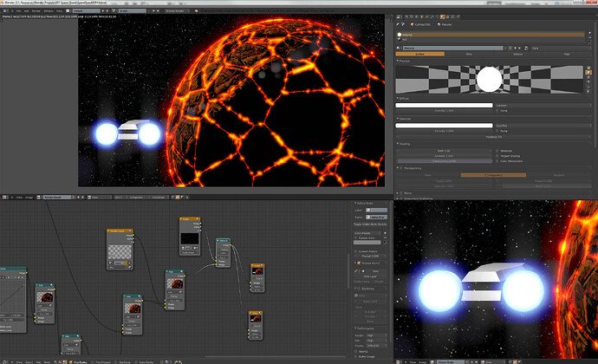This screenshot has width=598, height=364.
Task: Click the material name field
Action: [453, 48]
